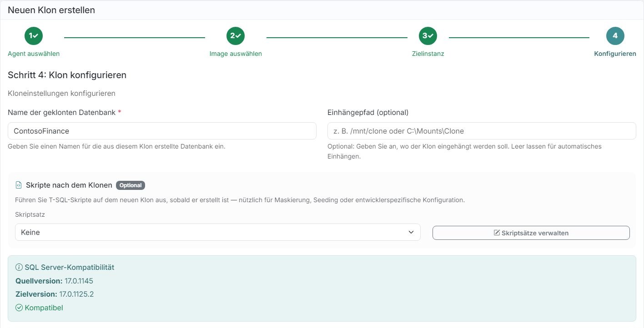Image resolution: width=644 pixels, height=328 pixels.
Task: Click the info icon next to SQL Server-Kompatibilität
Action: pyautogui.click(x=19, y=267)
